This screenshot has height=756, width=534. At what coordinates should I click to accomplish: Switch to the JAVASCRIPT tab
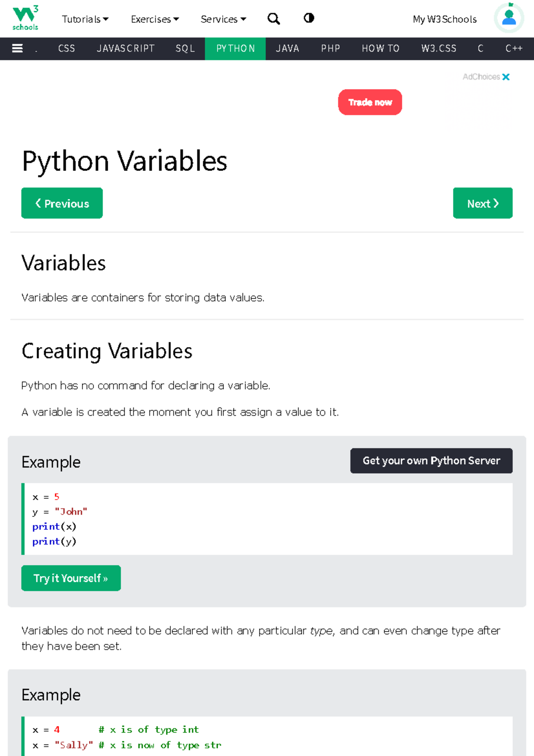point(125,49)
